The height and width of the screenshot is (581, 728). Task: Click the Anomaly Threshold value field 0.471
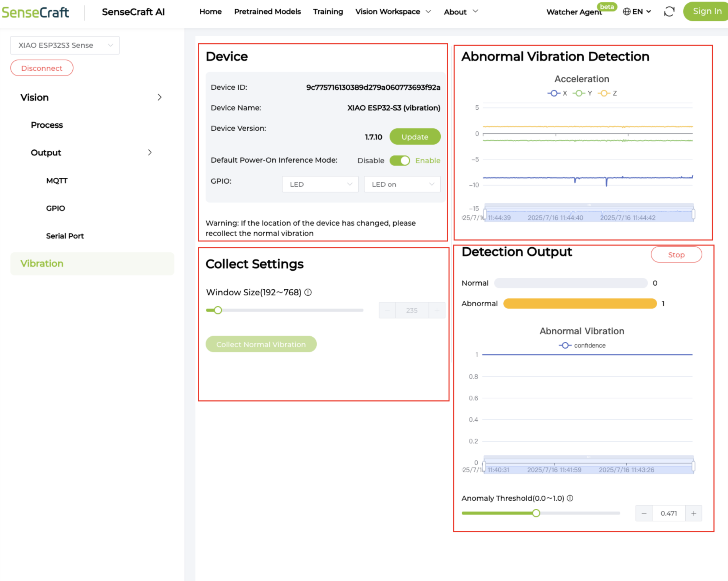(668, 513)
